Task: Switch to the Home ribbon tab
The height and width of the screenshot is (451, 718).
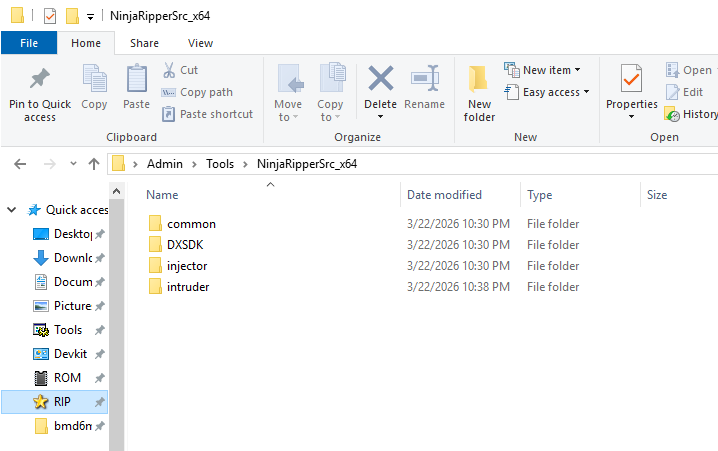Action: point(86,43)
